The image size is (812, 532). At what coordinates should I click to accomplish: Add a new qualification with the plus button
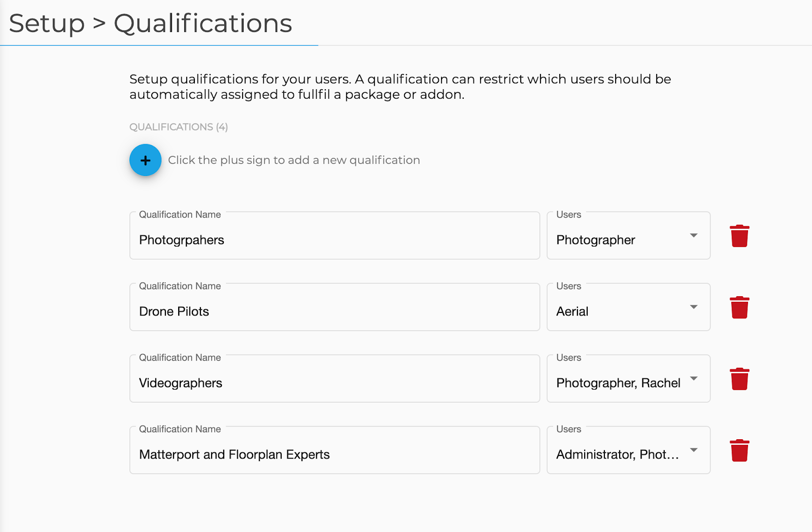point(145,160)
